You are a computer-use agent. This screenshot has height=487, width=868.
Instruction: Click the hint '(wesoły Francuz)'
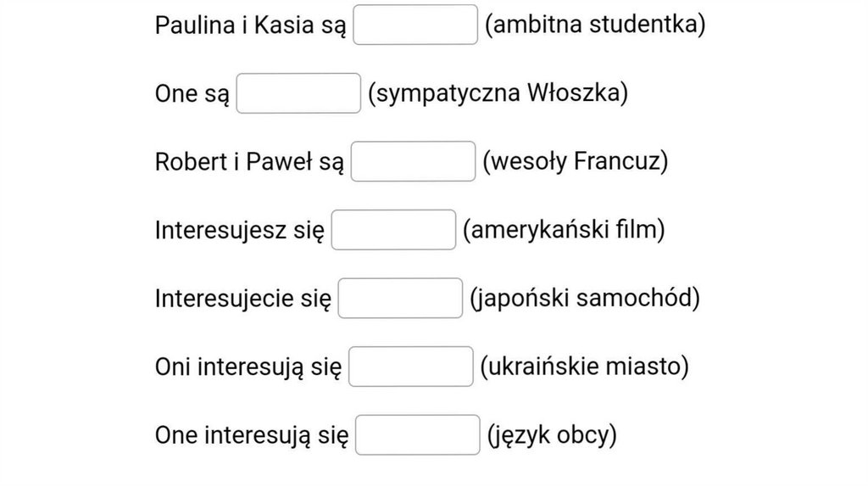point(575,161)
